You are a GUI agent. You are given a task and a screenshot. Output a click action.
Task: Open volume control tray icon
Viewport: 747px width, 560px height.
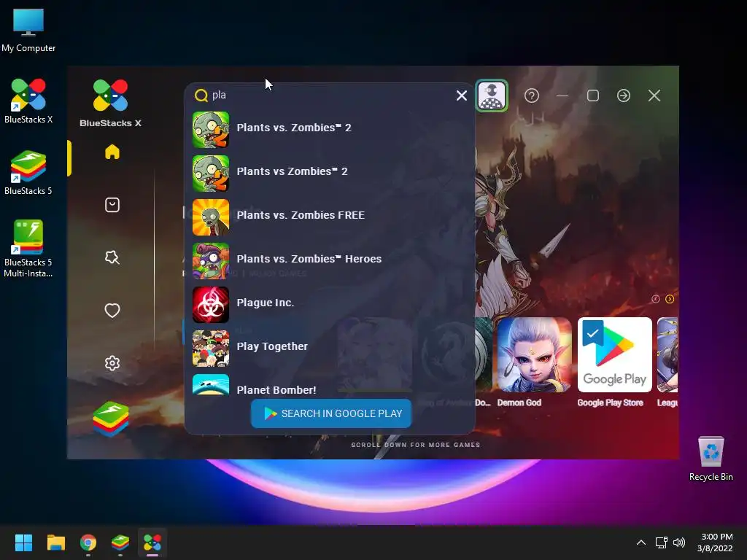point(679,542)
